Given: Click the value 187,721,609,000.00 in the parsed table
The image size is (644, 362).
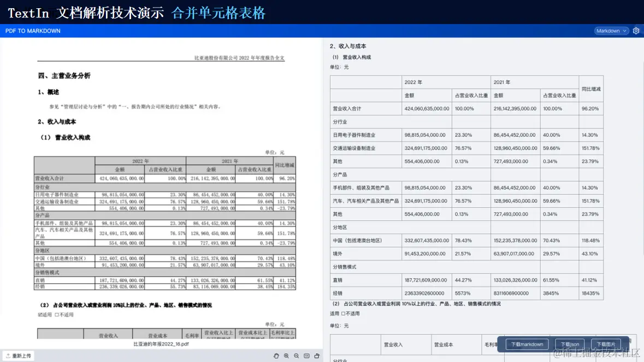Looking at the screenshot, I should click(426, 280).
